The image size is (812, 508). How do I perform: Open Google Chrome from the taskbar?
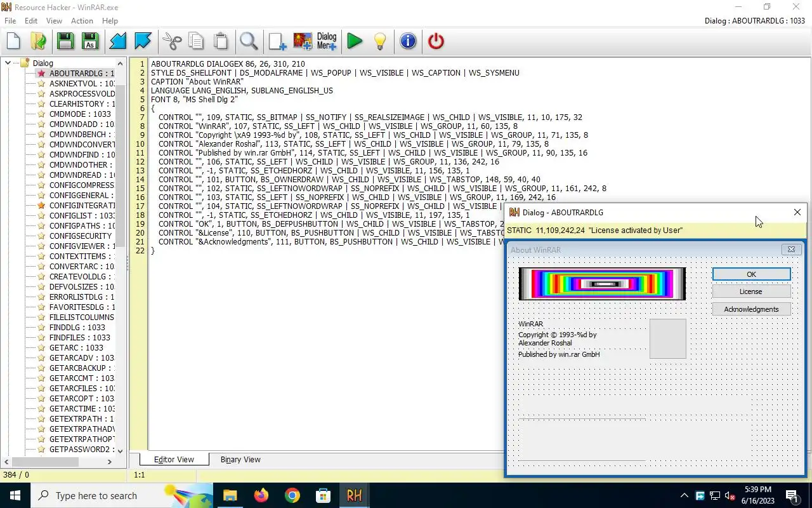(292, 495)
